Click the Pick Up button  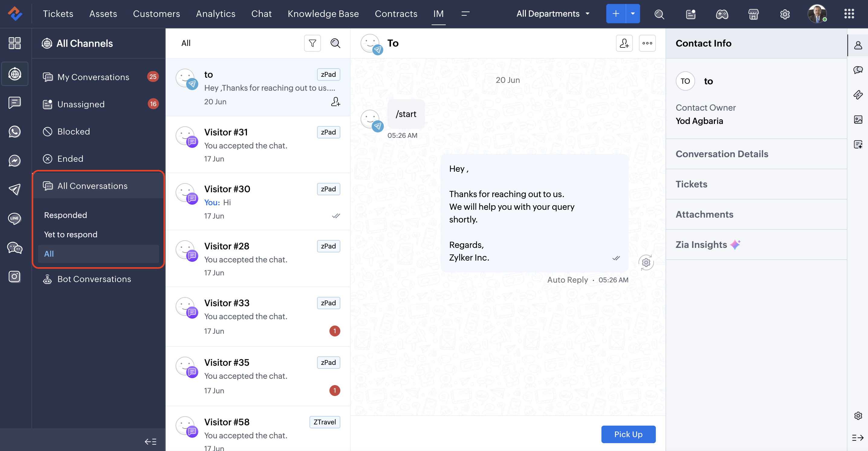[x=628, y=434]
